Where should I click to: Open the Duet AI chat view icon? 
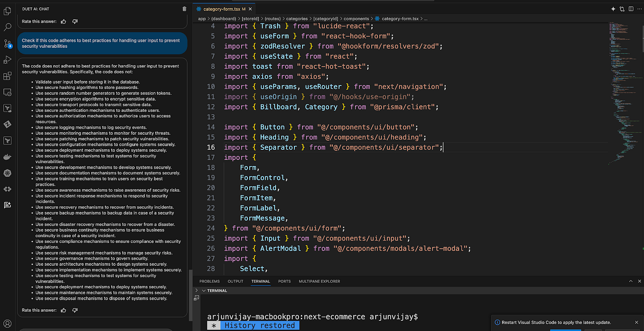point(7,205)
